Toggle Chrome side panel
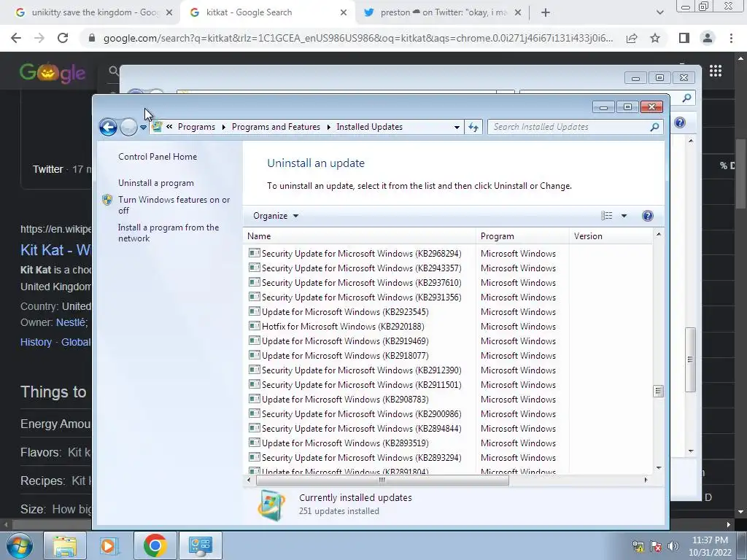This screenshot has height=560, width=747. point(684,38)
